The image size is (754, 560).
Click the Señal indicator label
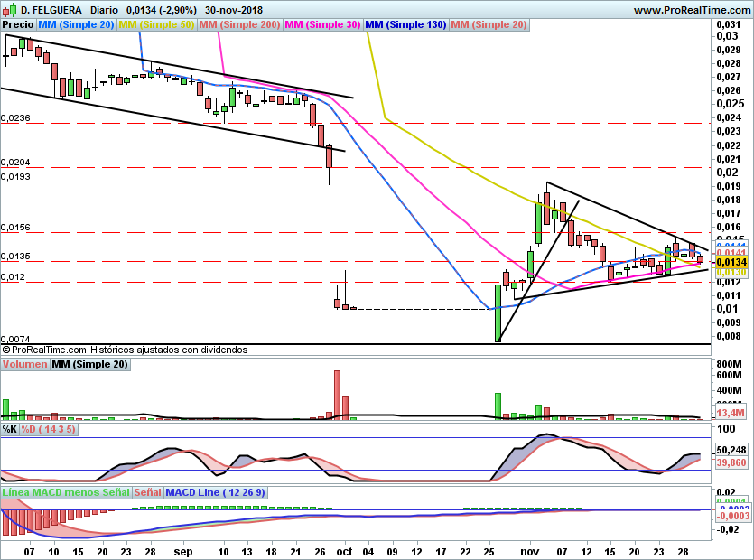pyautogui.click(x=147, y=492)
